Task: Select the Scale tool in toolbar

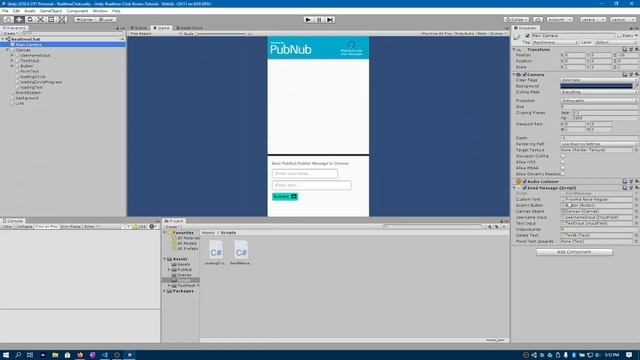Action: (40, 20)
